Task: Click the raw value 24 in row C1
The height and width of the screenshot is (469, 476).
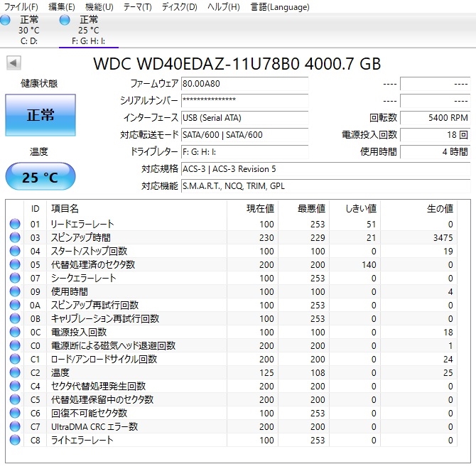Action: [448, 359]
